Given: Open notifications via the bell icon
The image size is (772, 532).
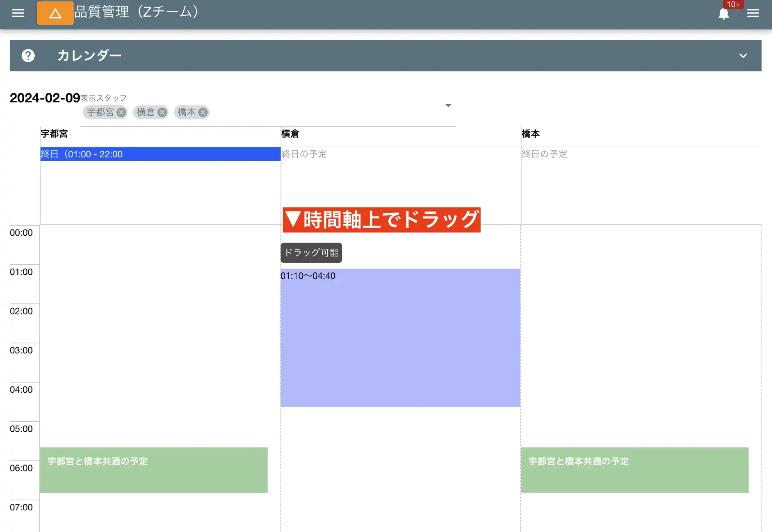Looking at the screenshot, I should pos(724,14).
